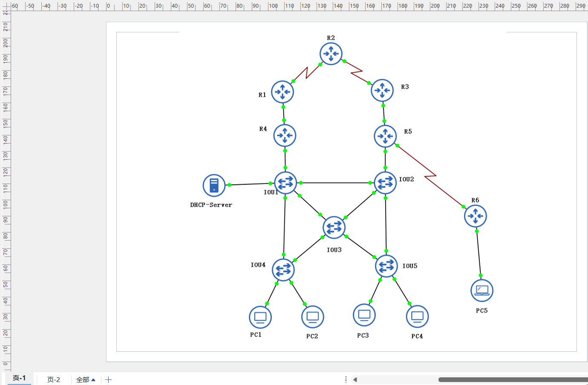Viewport: 588px width, 385px height.
Task: Click the PC3 text label
Action: click(363, 335)
